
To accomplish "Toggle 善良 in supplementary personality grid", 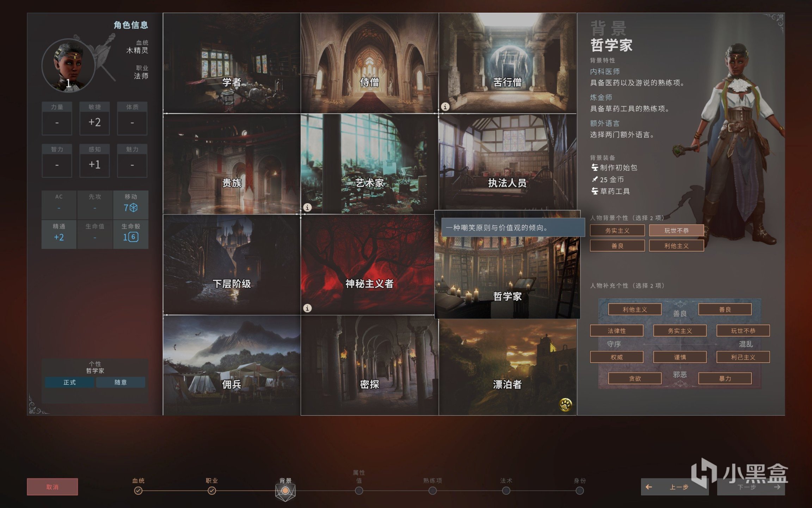I will tap(725, 309).
